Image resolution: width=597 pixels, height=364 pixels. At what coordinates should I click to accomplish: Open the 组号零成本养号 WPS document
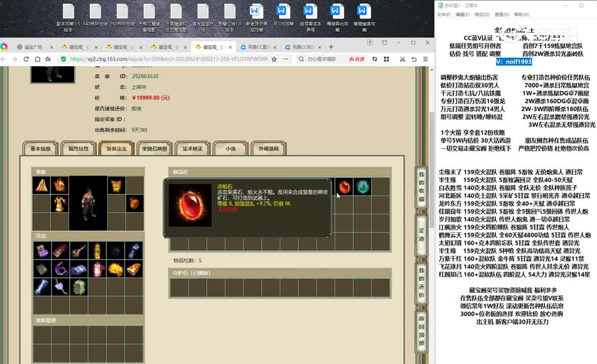pos(310,18)
